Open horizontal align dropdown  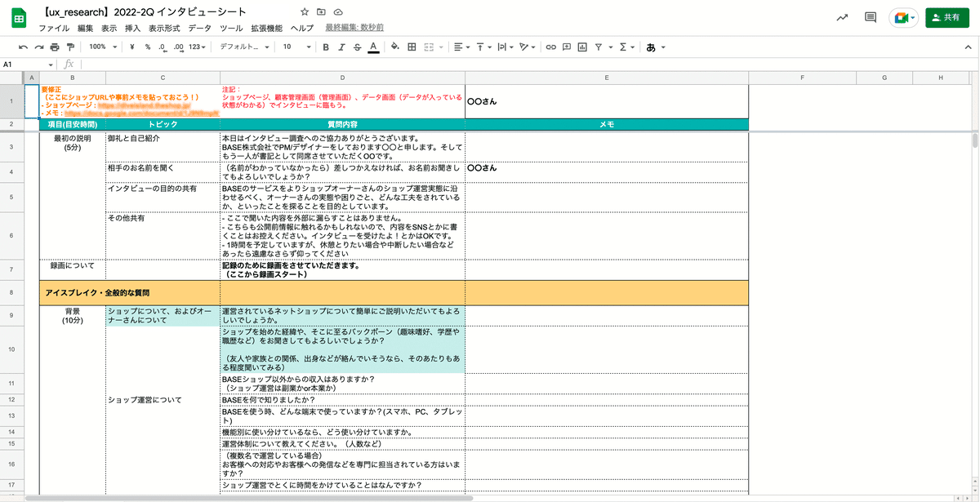coord(461,47)
